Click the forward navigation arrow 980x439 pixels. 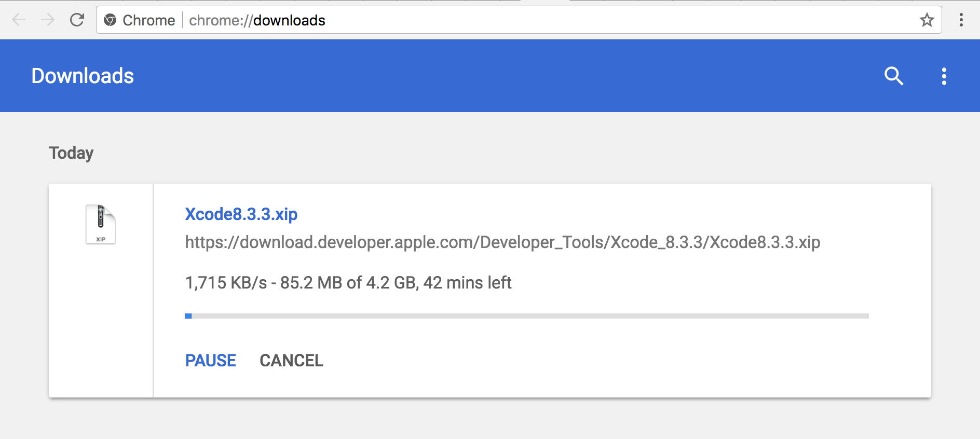47,20
